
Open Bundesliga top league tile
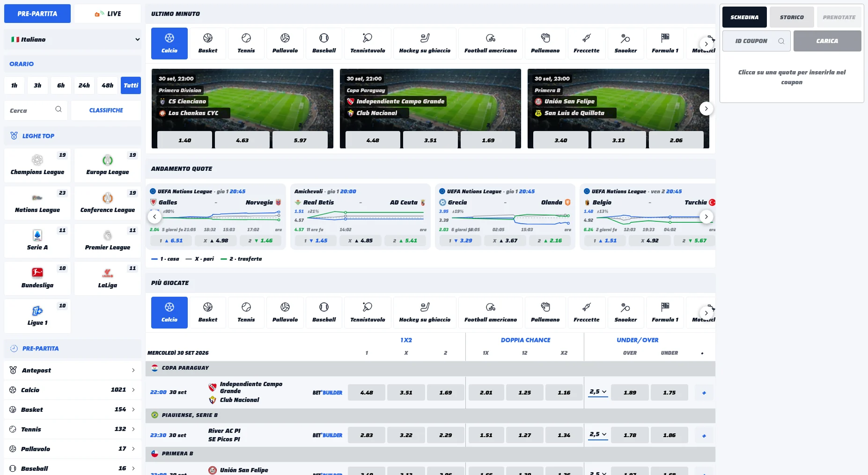click(x=37, y=278)
